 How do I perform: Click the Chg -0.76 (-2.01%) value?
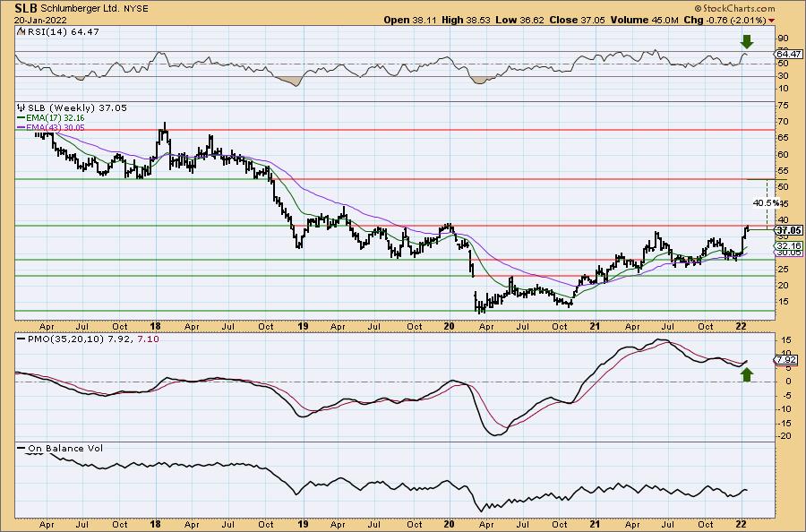coord(725,20)
